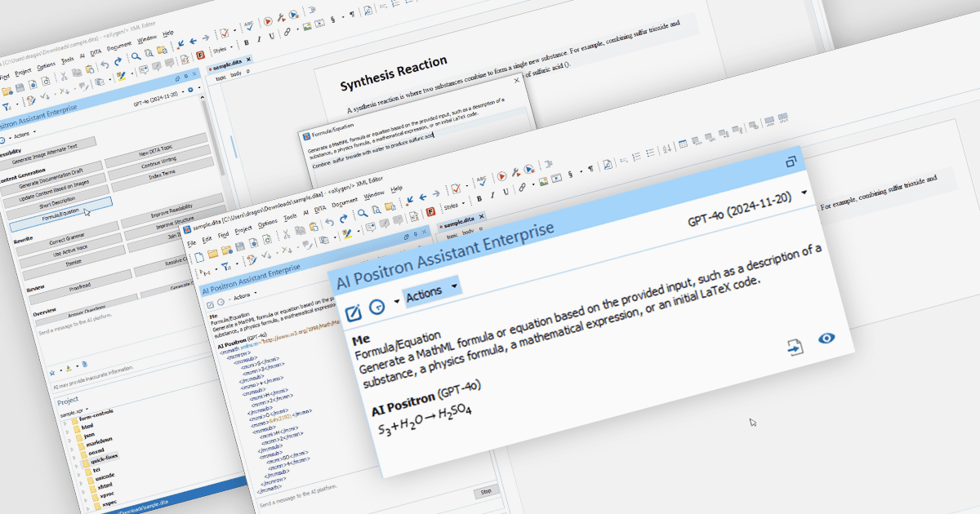Toggle Italic in middle window toolbar

tap(491, 194)
